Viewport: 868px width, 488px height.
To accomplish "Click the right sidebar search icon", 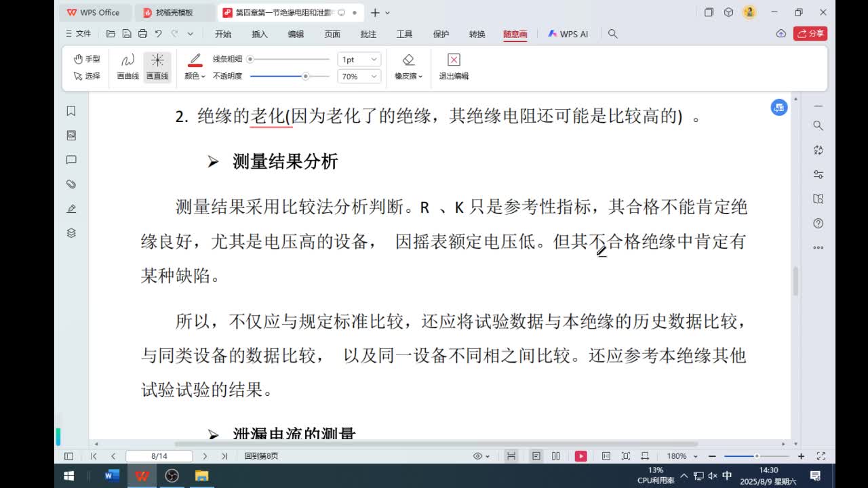I will click(818, 125).
